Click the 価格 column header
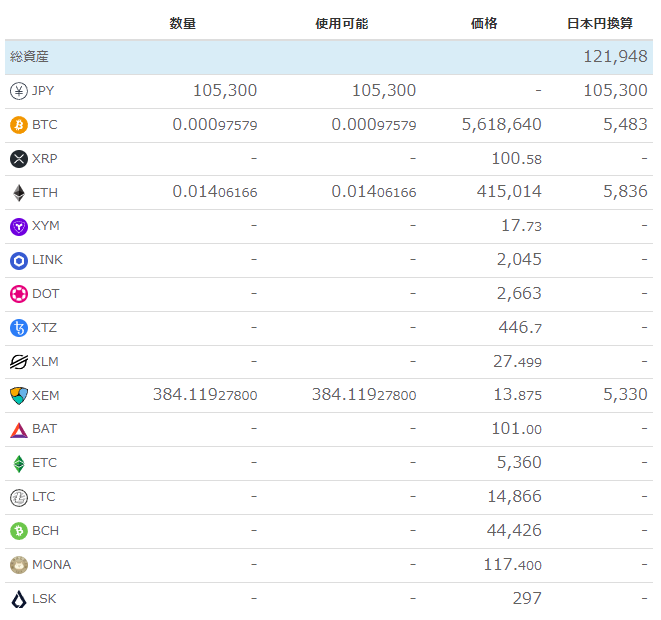Screen dimensions: 661x620 click(x=484, y=23)
